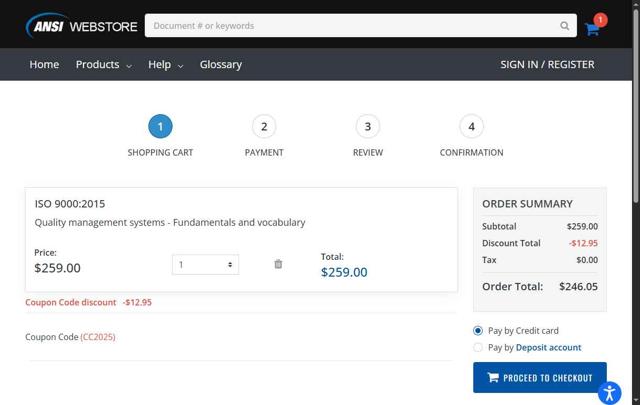
Task: Open the accessibility widget icon
Action: [609, 393]
